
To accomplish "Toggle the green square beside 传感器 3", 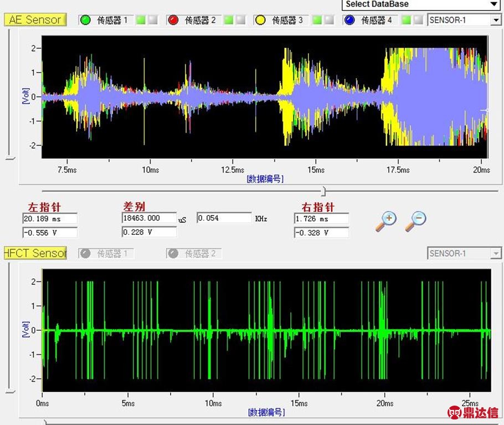I will tap(317, 20).
